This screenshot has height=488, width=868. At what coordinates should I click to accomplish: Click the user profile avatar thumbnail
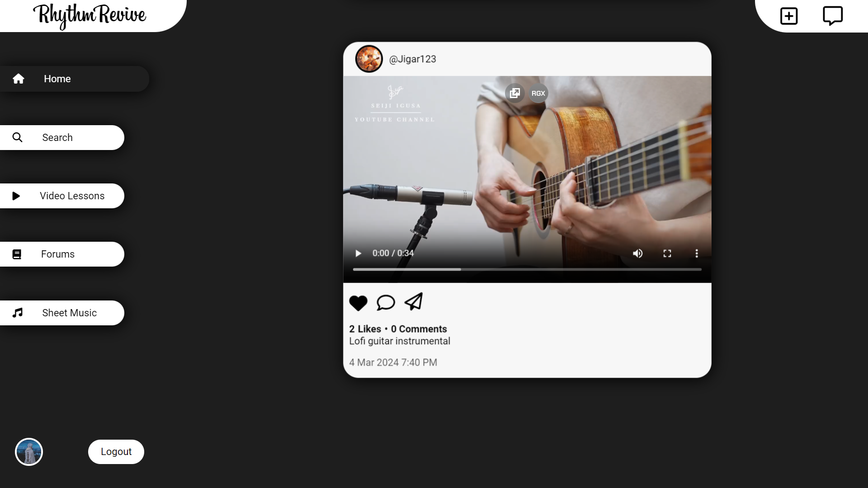[x=28, y=452]
